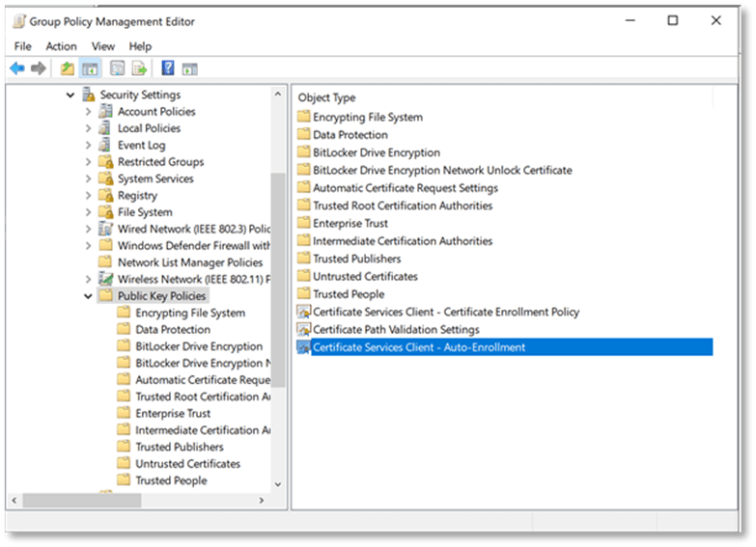Expand the Account Policies tree node
756x547 pixels.
pos(89,112)
